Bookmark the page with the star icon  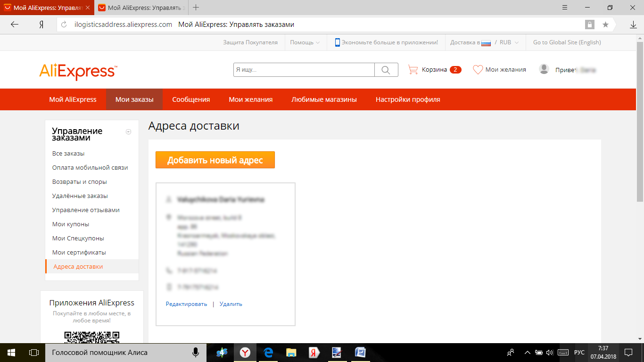[x=605, y=25]
